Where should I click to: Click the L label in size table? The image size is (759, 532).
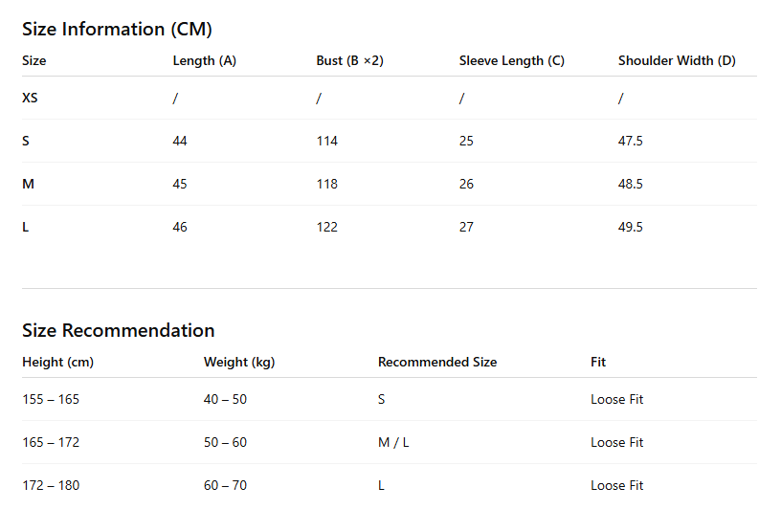[x=25, y=227]
